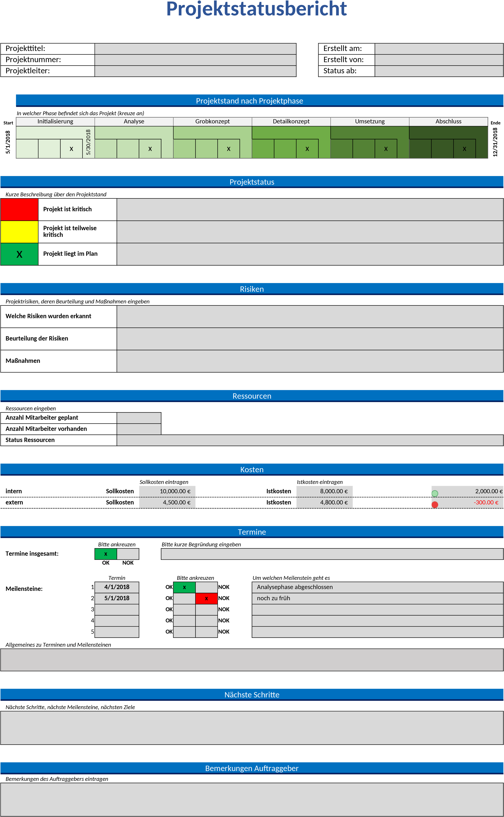504x817 pixels.
Task: Toggle milestone 5 OK checkbox
Action: point(184,632)
